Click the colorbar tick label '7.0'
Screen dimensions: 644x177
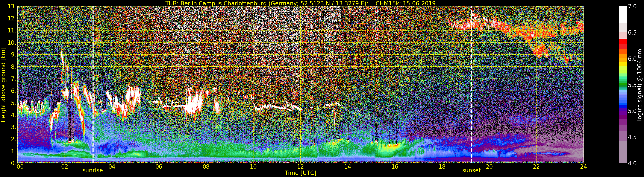tap(632, 6)
